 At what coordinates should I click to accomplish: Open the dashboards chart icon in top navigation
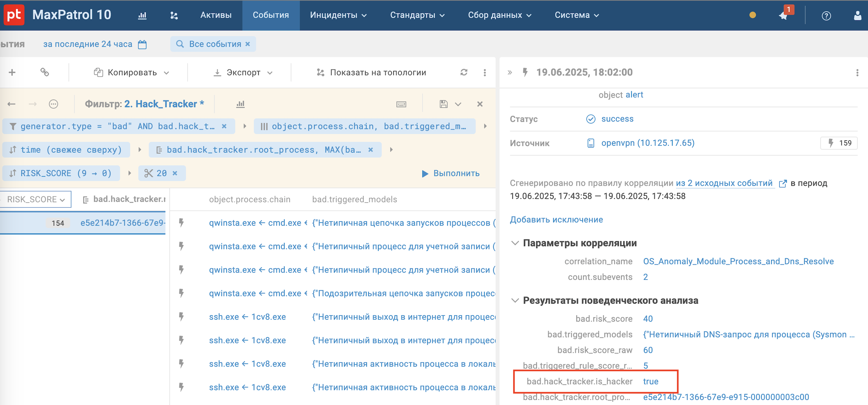pyautogui.click(x=142, y=15)
